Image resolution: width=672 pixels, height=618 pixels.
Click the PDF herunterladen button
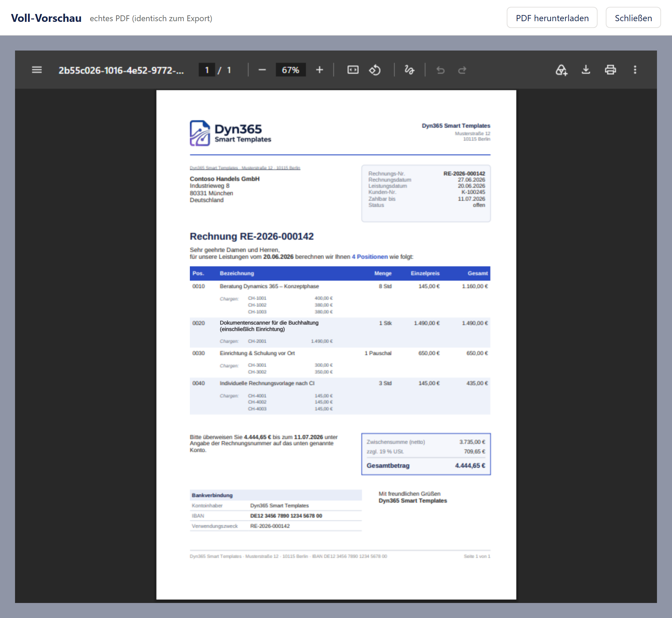point(552,18)
